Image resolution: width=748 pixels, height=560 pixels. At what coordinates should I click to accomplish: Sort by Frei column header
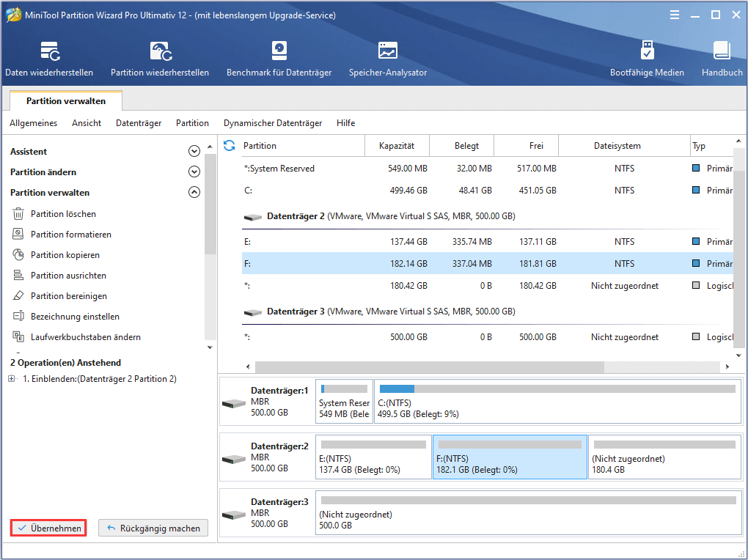[x=527, y=145]
